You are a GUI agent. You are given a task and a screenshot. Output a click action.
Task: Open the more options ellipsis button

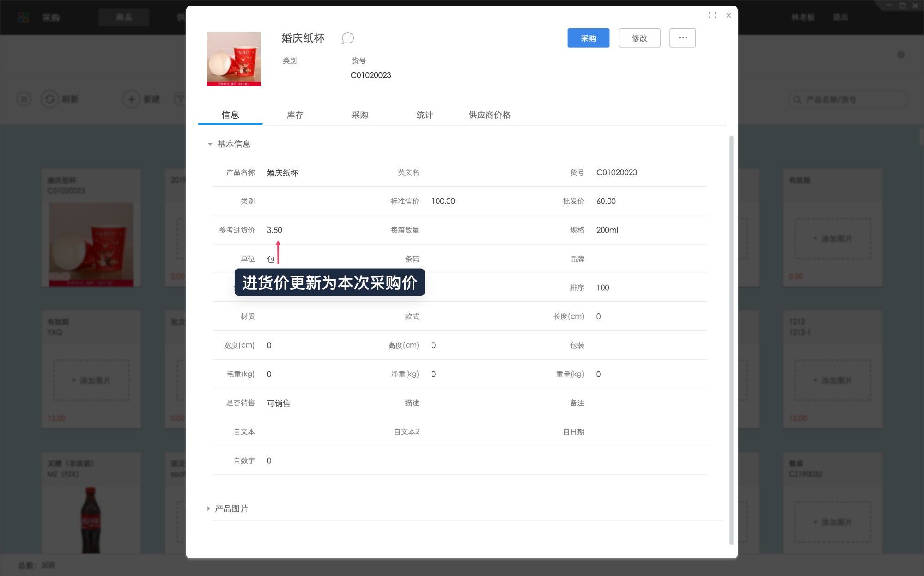[683, 38]
